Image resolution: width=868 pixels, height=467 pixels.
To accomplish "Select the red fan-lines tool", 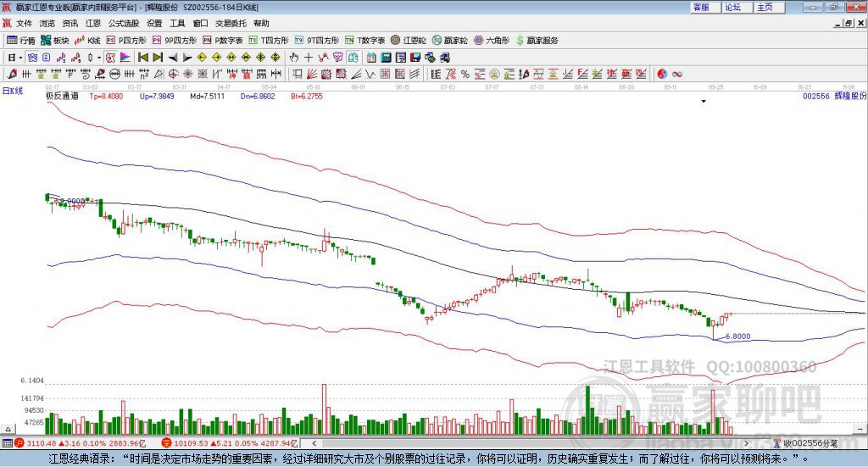I will pos(311,74).
